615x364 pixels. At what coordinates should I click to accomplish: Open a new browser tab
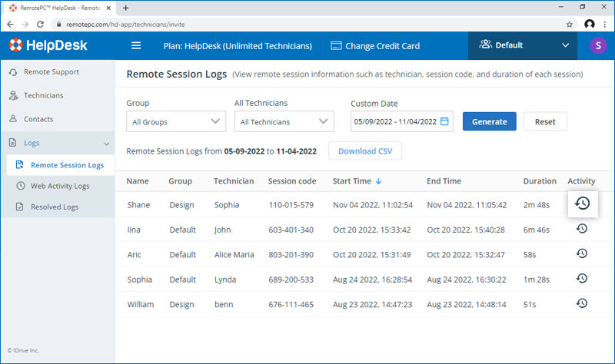click(125, 8)
